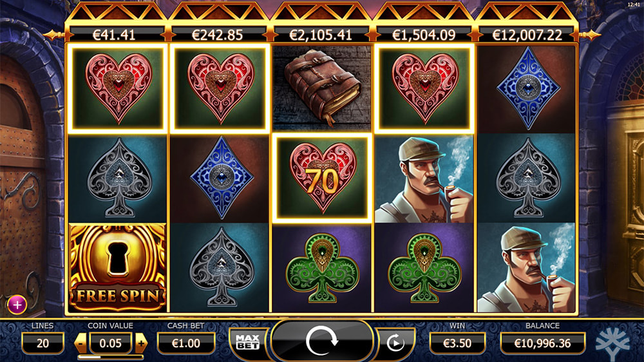
Task: Start autoplay with the circular play icon
Action: point(395,343)
